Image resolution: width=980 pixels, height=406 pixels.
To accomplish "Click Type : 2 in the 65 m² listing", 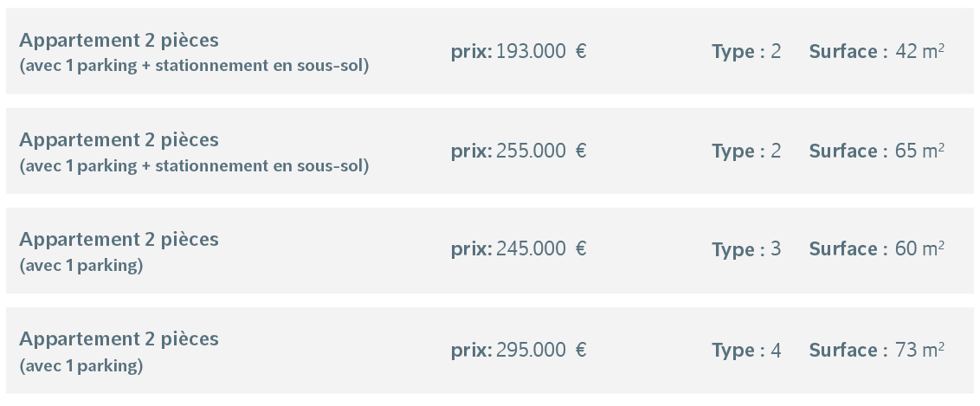I will (x=746, y=151).
